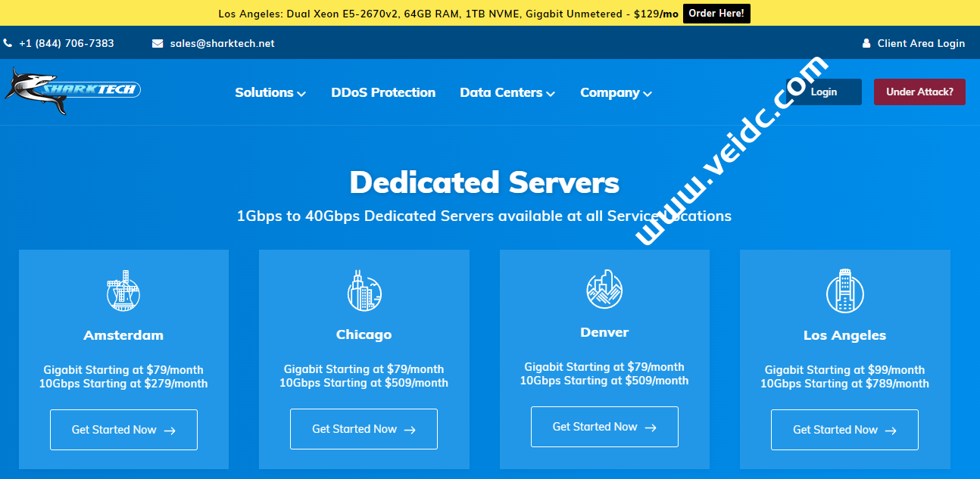Expand the Solutions menu chevron
The width and height of the screenshot is (980, 479).
pos(301,94)
